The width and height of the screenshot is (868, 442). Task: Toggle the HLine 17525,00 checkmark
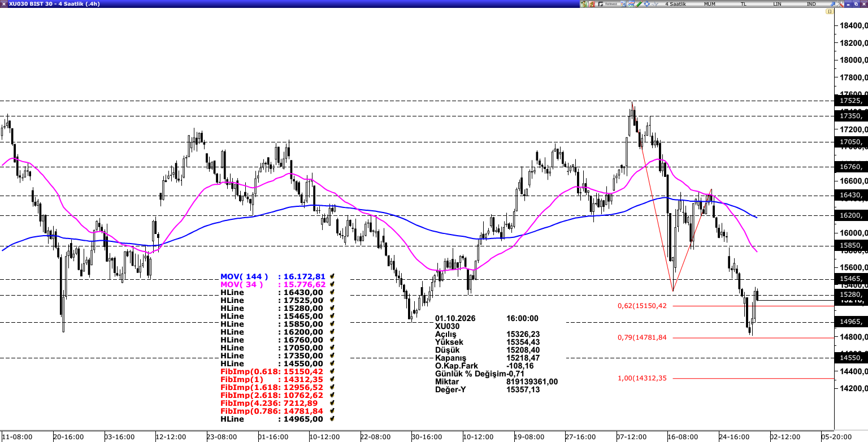tap(333, 300)
